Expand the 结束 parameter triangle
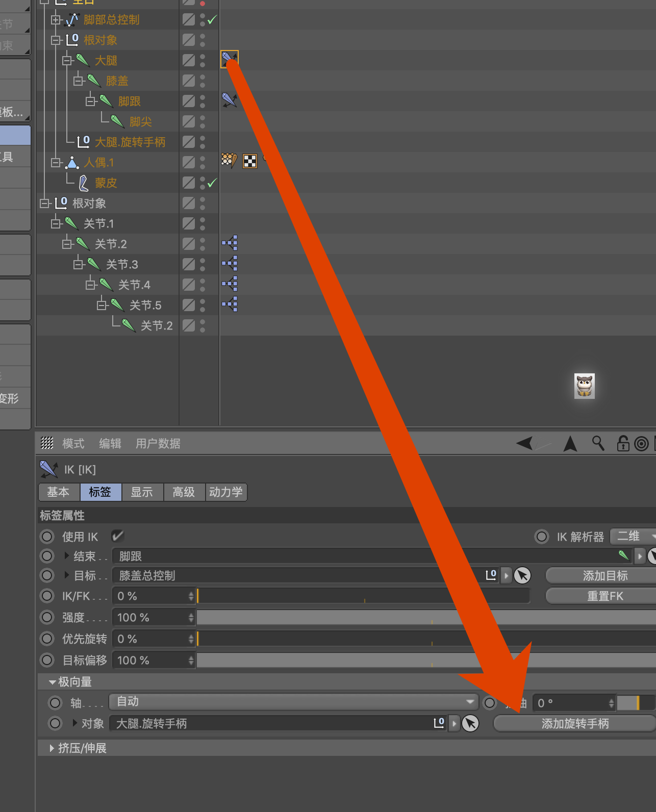Viewport: 656px width, 812px height. click(x=66, y=555)
